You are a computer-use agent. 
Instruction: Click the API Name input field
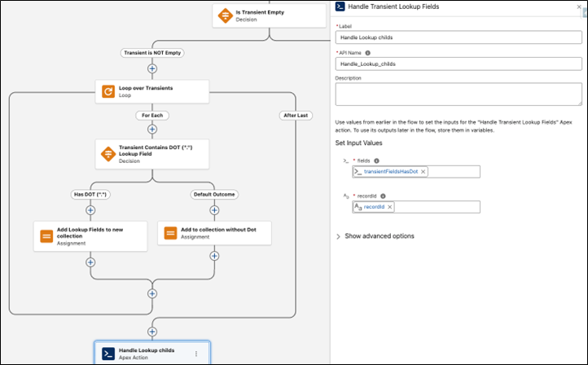coord(459,64)
